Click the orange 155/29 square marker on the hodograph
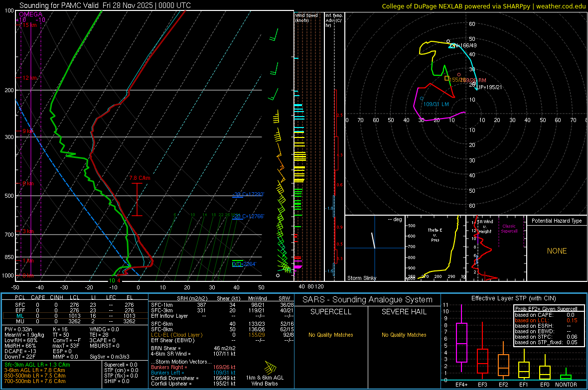The width and height of the screenshot is (588, 390). [x=446, y=78]
